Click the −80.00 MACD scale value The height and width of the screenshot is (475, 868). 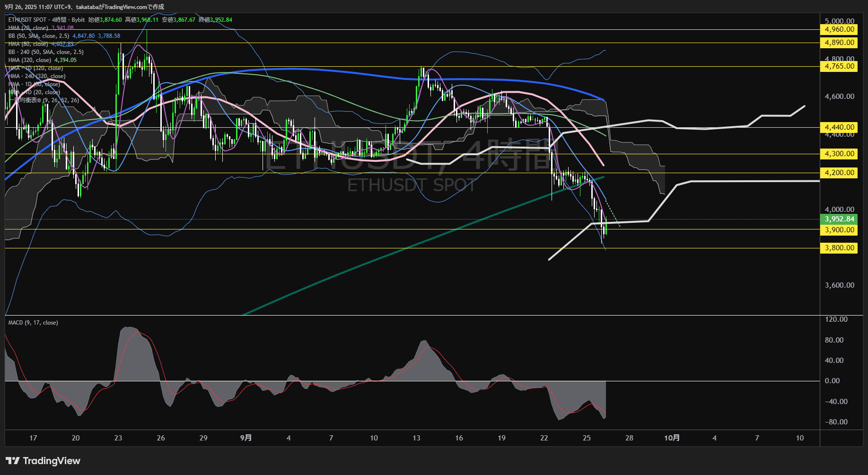(836, 422)
